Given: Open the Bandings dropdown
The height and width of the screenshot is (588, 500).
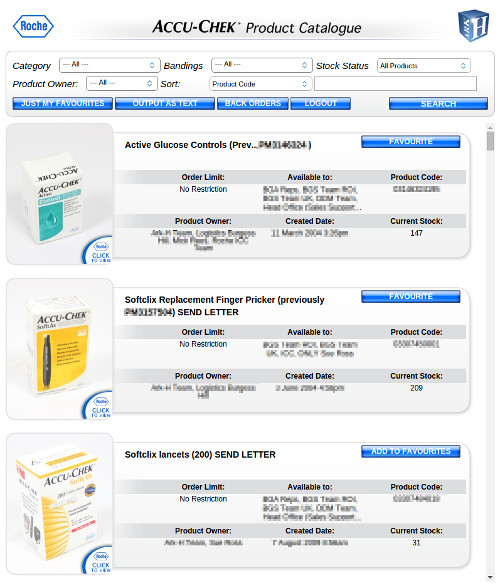Looking at the screenshot, I should pyautogui.click(x=262, y=65).
